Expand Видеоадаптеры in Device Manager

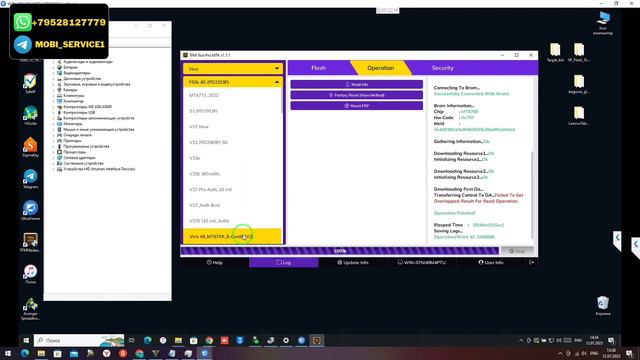tap(53, 73)
